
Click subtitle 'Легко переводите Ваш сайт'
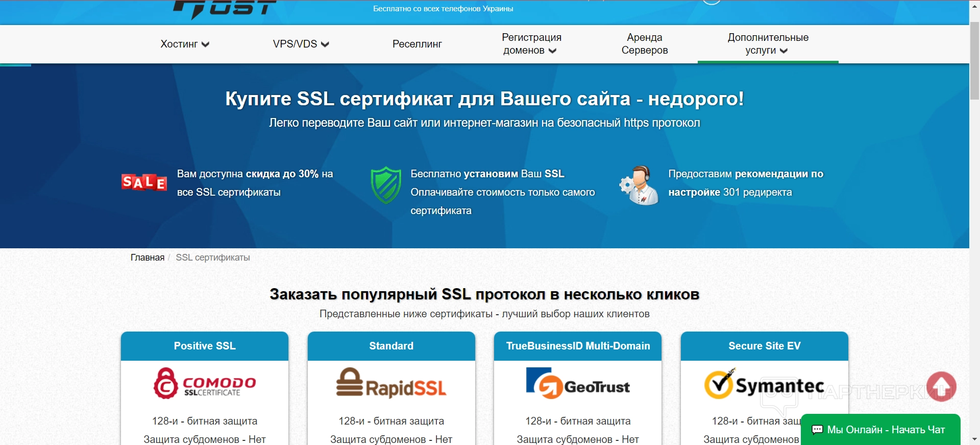point(484,123)
